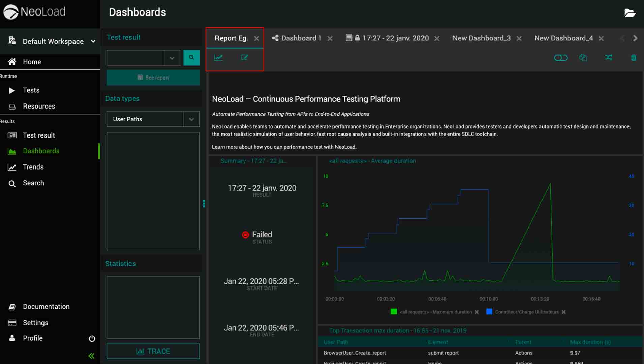Image resolution: width=644 pixels, height=364 pixels.
Task: Open the test result selection dropdown arrow
Action: 172,58
